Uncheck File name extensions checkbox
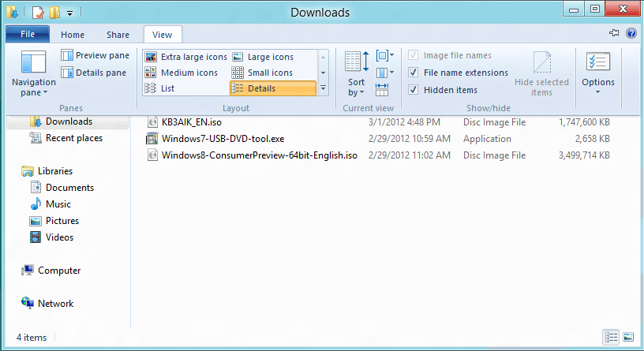644x351 pixels. [414, 73]
